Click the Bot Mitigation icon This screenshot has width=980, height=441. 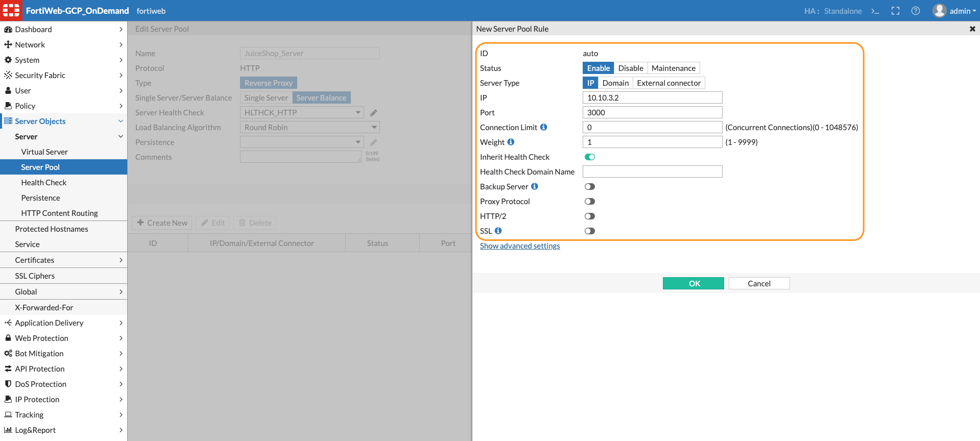pyautogui.click(x=8, y=354)
